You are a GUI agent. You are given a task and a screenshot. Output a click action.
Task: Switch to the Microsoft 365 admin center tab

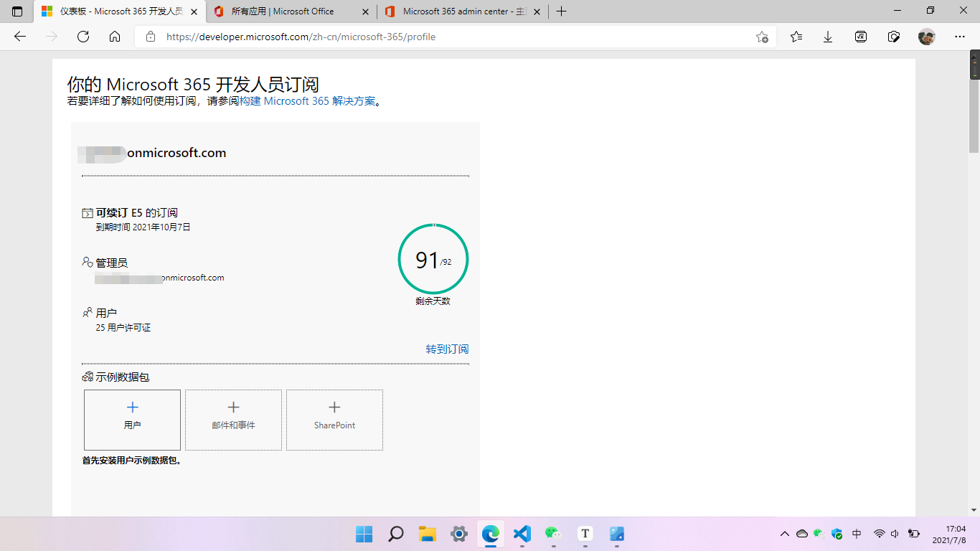(463, 11)
